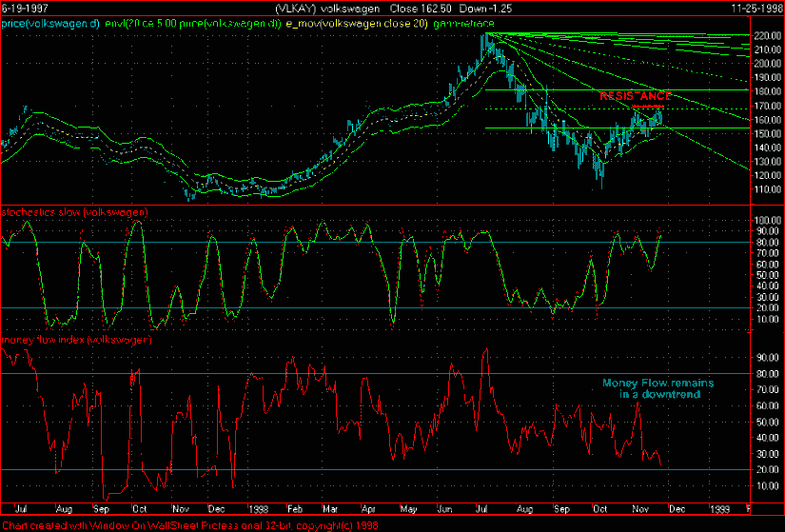Click the 60.00 label on the money flow axis
The width and height of the screenshot is (785, 532).
(x=769, y=405)
